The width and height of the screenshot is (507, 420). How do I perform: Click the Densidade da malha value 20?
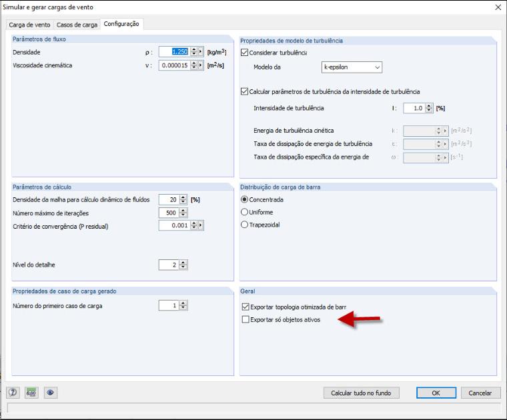point(169,199)
